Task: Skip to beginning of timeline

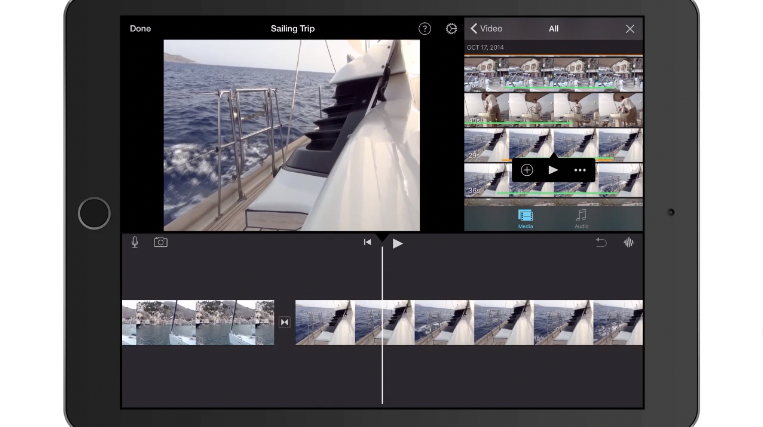Action: pyautogui.click(x=367, y=242)
